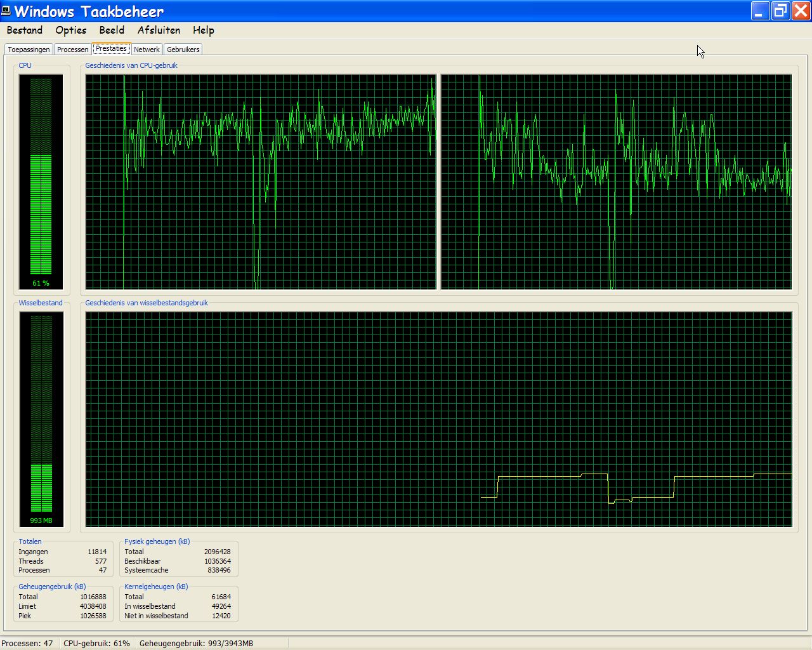Click the Kernelgeheugen (kB) group label

(156, 587)
